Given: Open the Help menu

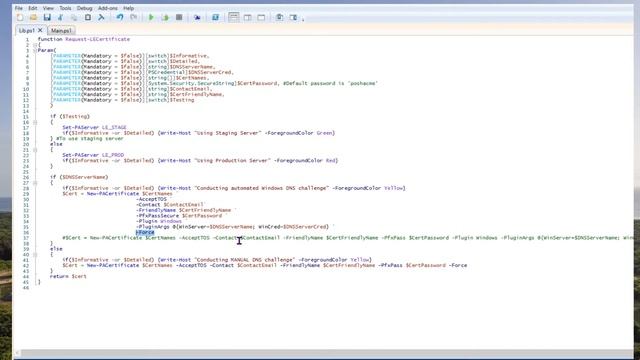Looking at the screenshot, I should pos(129,8).
